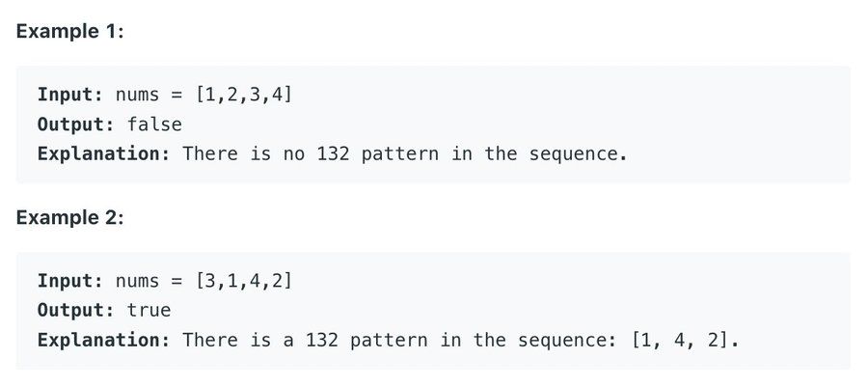Screen dimensions: 868x387
Task: Click the array [1,2,3,4]
Action: tap(244, 95)
